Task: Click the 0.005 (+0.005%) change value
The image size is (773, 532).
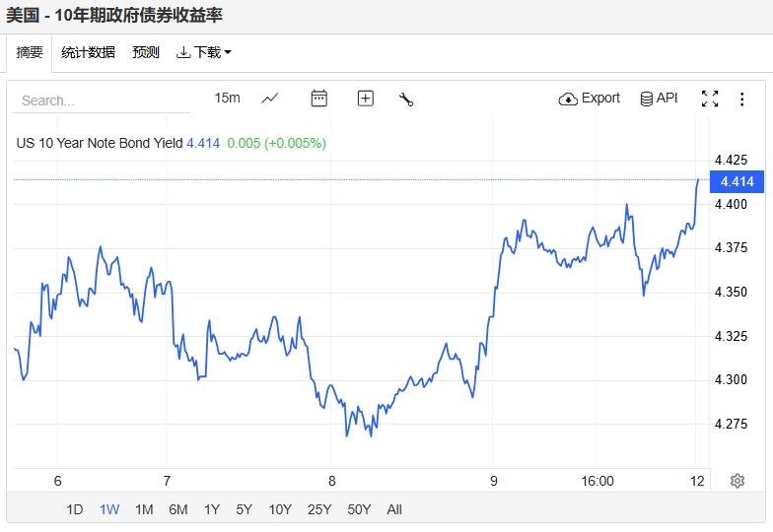Action: tap(276, 143)
